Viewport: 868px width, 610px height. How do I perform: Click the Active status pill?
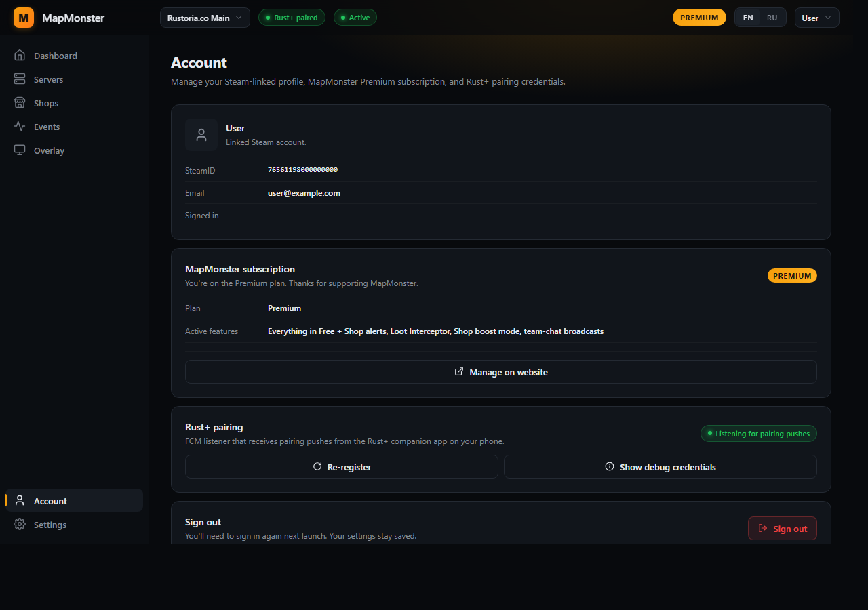click(355, 18)
